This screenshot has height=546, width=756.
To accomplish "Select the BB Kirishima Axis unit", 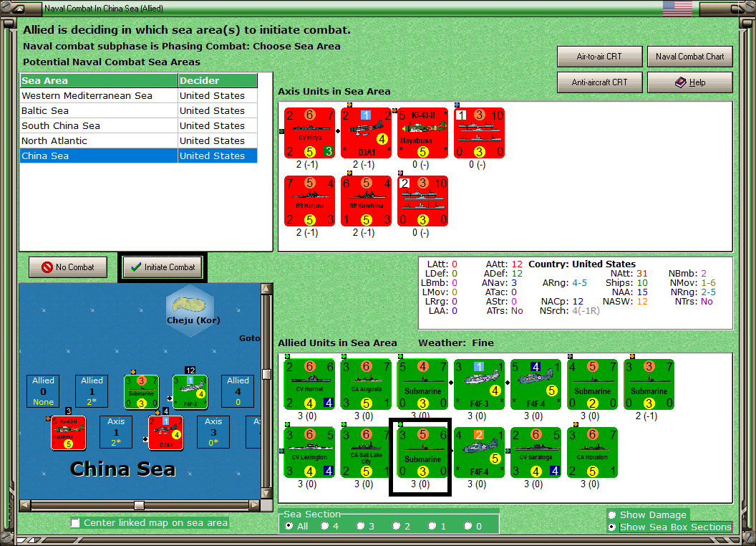I will (366, 201).
